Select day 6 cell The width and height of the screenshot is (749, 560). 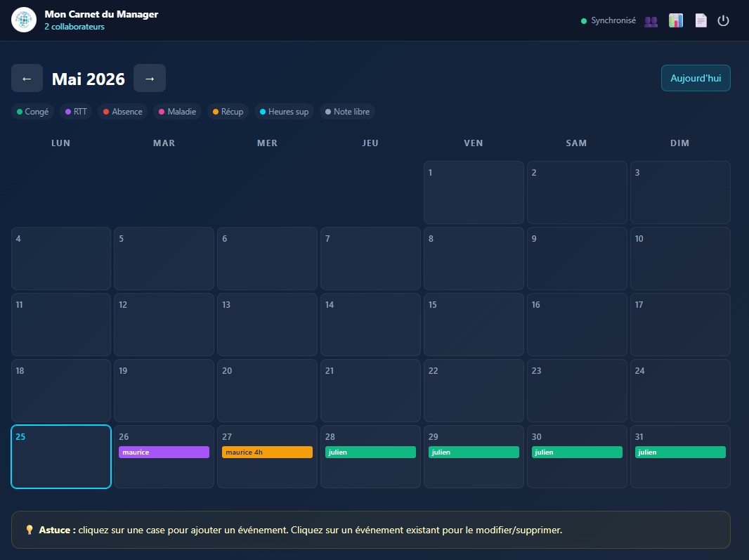pyautogui.click(x=267, y=259)
